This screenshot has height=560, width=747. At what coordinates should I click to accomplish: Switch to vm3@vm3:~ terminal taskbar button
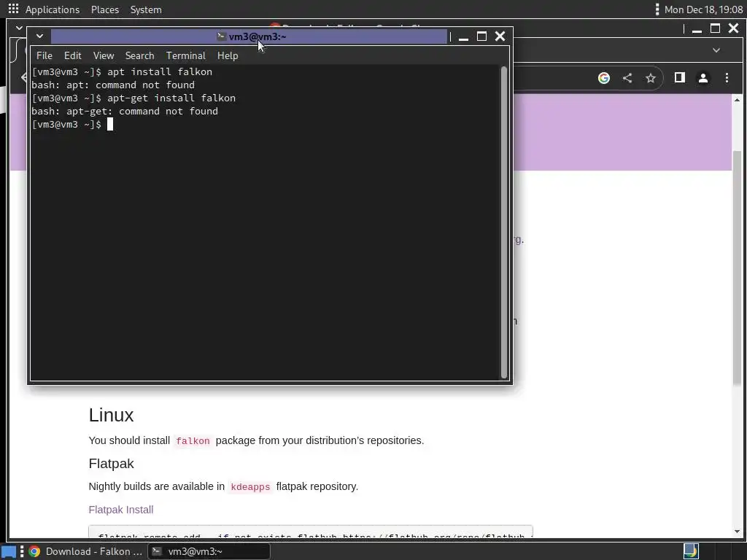[209, 551]
